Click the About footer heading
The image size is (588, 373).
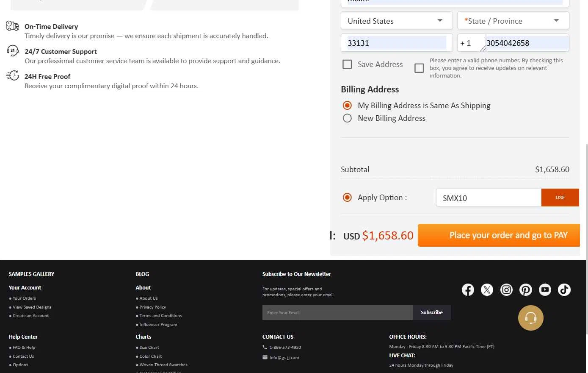point(143,288)
